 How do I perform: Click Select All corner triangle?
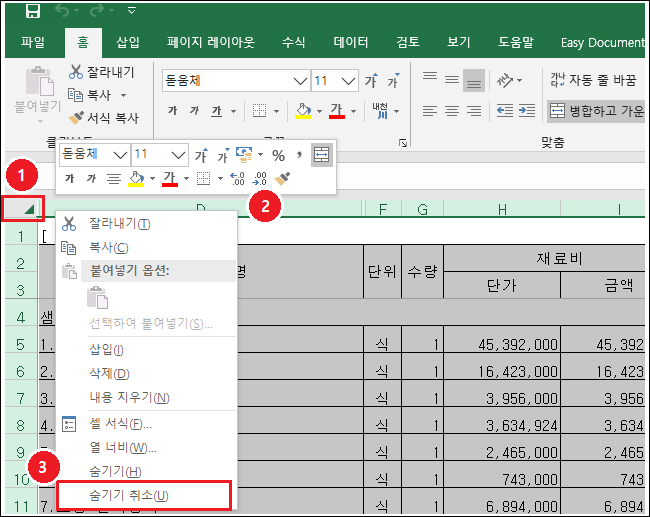point(22,209)
